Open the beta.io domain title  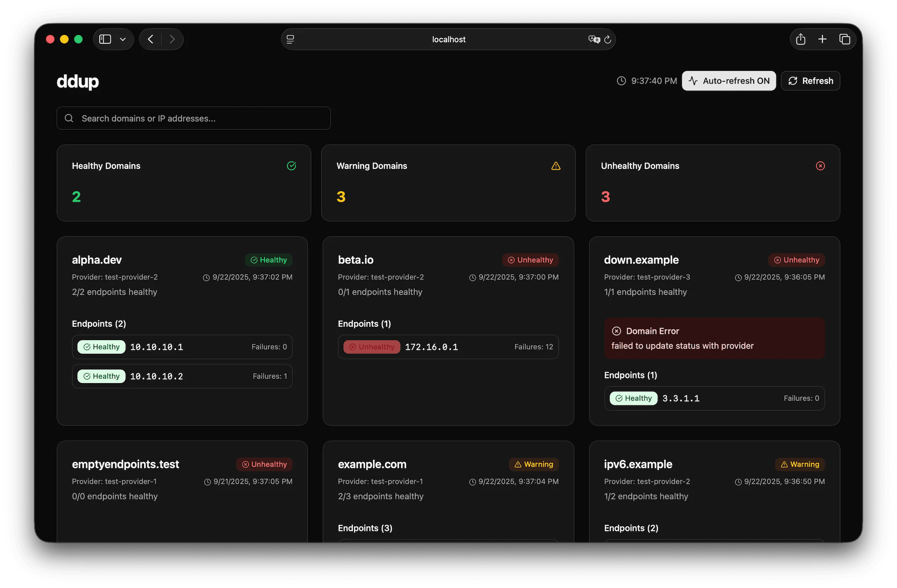[356, 260]
